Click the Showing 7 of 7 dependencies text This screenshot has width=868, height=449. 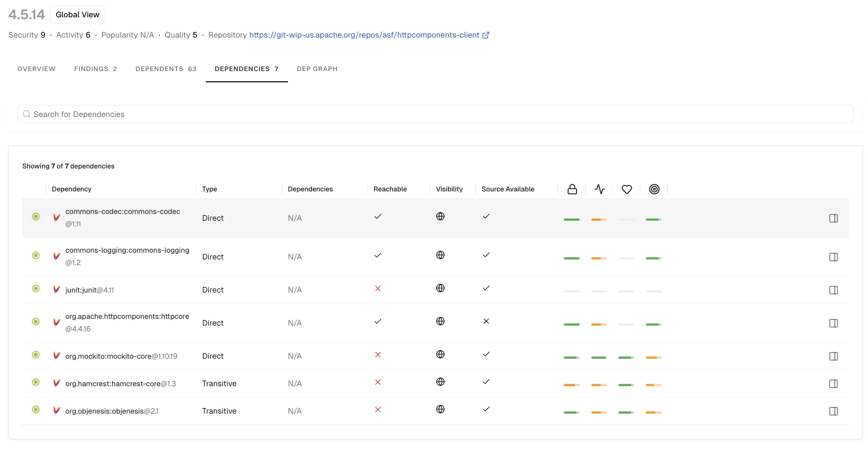click(x=68, y=166)
